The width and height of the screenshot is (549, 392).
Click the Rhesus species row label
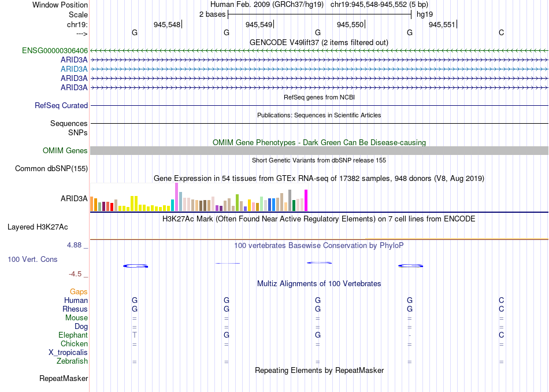click(75, 309)
